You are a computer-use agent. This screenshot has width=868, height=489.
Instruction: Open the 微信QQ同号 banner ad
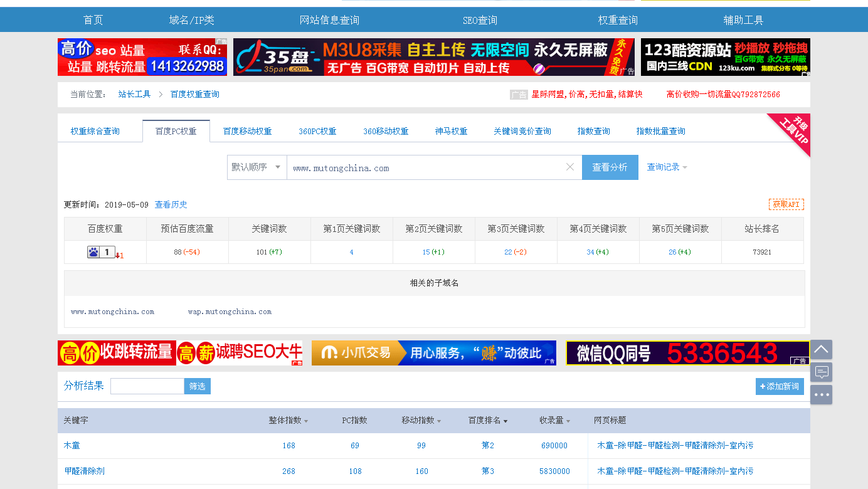click(x=688, y=353)
